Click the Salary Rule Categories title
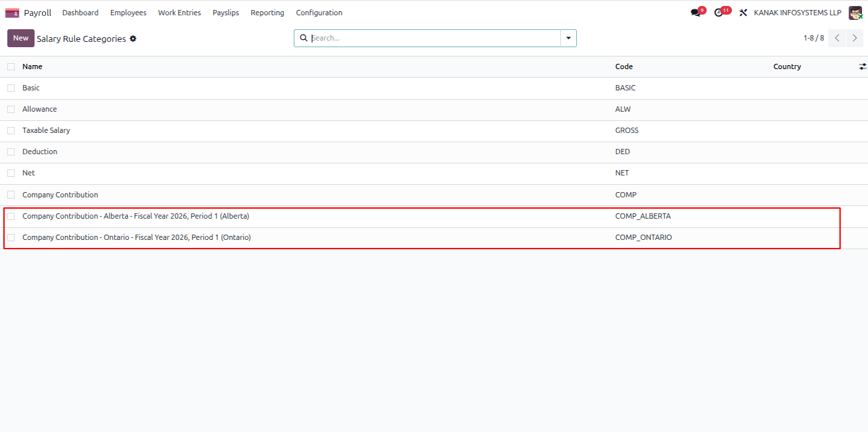This screenshot has height=432, width=868. coord(81,39)
